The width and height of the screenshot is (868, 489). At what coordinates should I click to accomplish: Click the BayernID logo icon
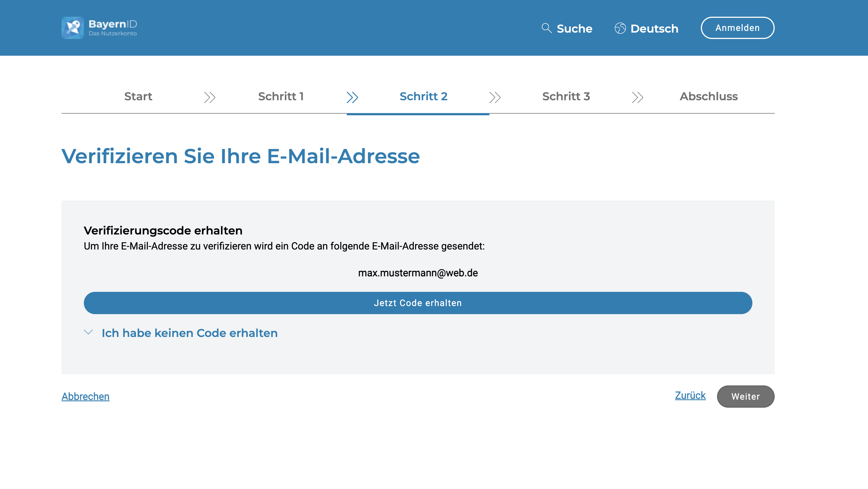pyautogui.click(x=72, y=28)
